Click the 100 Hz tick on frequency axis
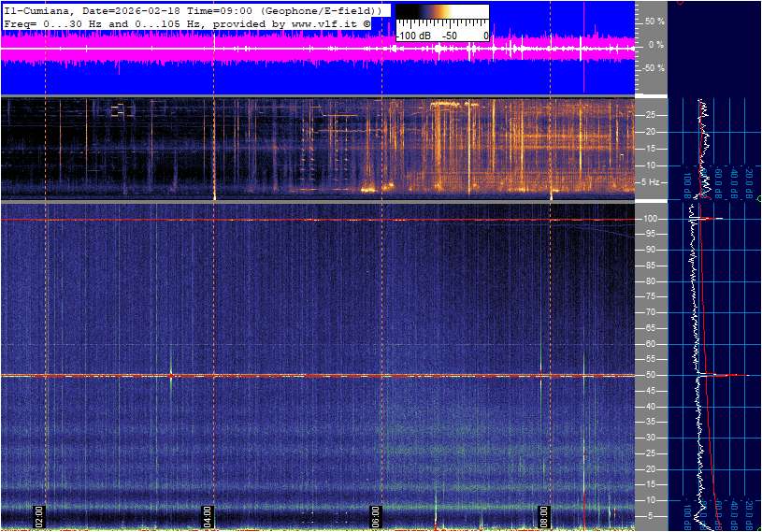Image resolution: width=762 pixels, height=532 pixels. (651, 219)
